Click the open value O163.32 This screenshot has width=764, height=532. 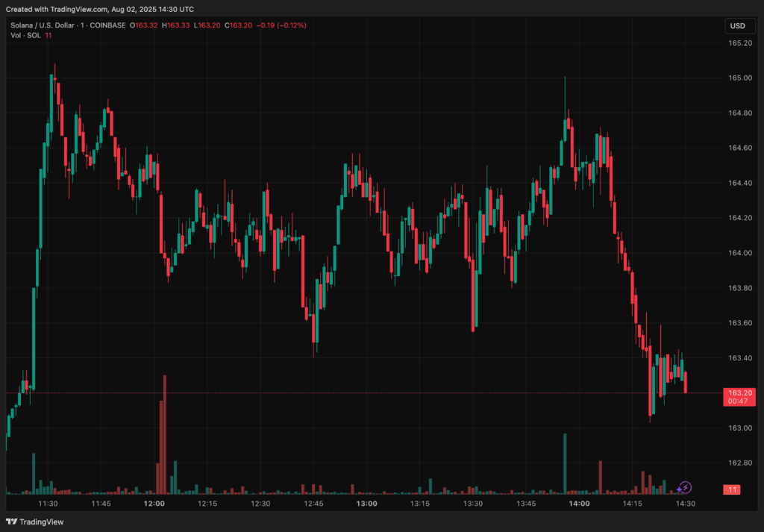tap(144, 25)
